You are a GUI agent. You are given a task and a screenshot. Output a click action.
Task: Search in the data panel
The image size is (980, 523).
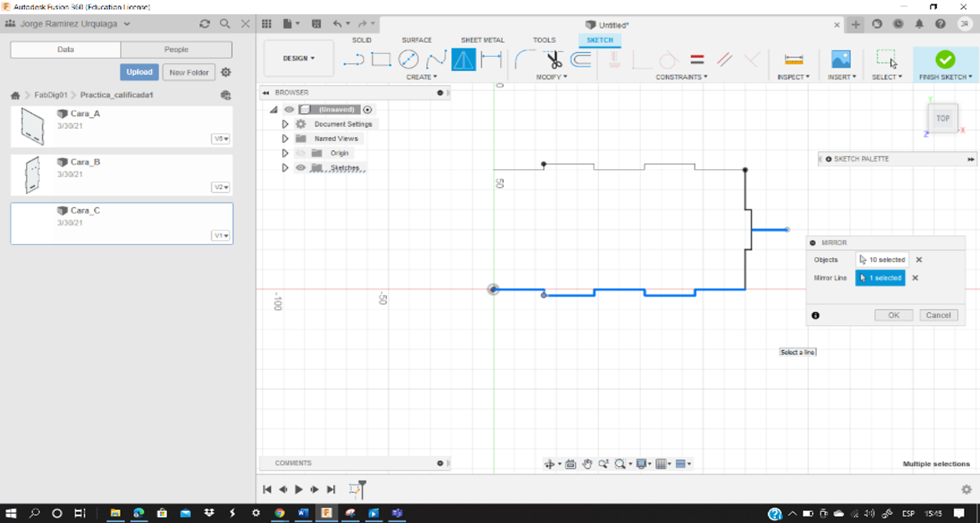(224, 24)
